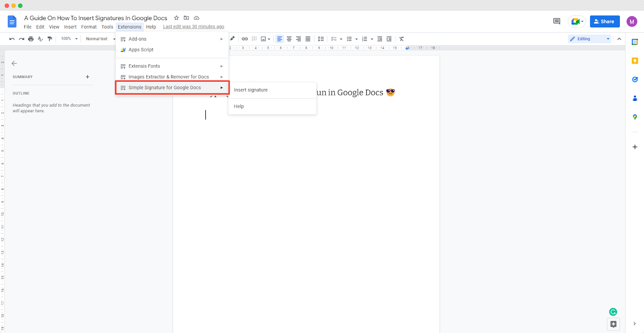Viewport: 644px width, 333px height.
Task: Clear text formatting
Action: point(402,39)
